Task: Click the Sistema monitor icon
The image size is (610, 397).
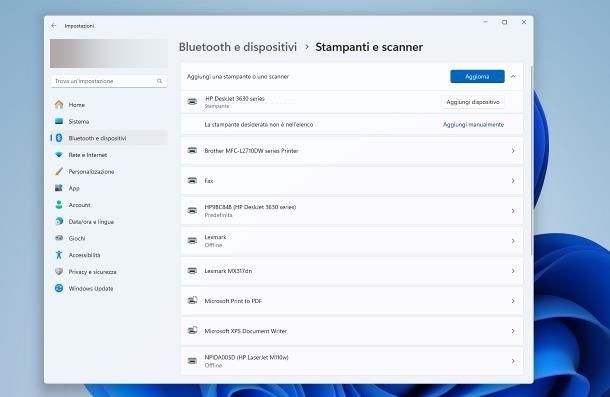Action: coord(59,121)
